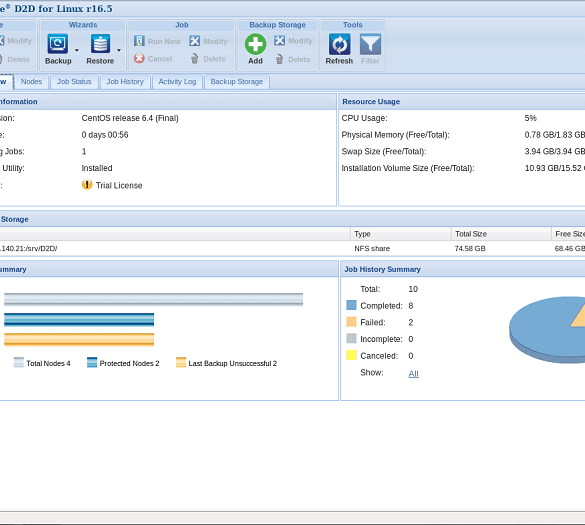Click Delete in the Backup Storage group
The height and width of the screenshot is (525, 585).
[293, 59]
